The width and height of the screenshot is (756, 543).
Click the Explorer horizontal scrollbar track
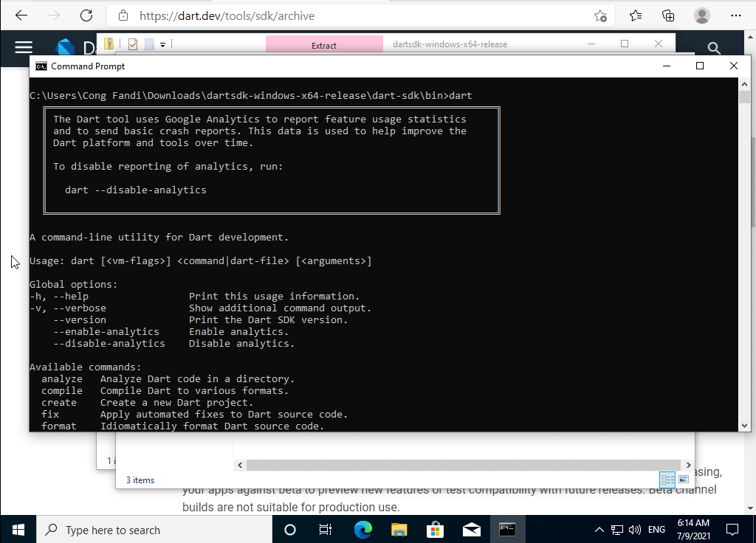click(x=464, y=465)
